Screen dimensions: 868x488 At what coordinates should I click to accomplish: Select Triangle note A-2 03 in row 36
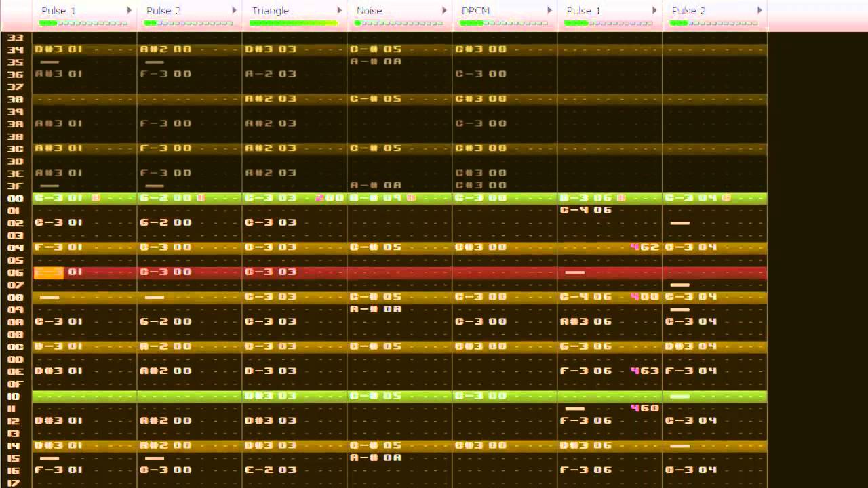(271, 74)
